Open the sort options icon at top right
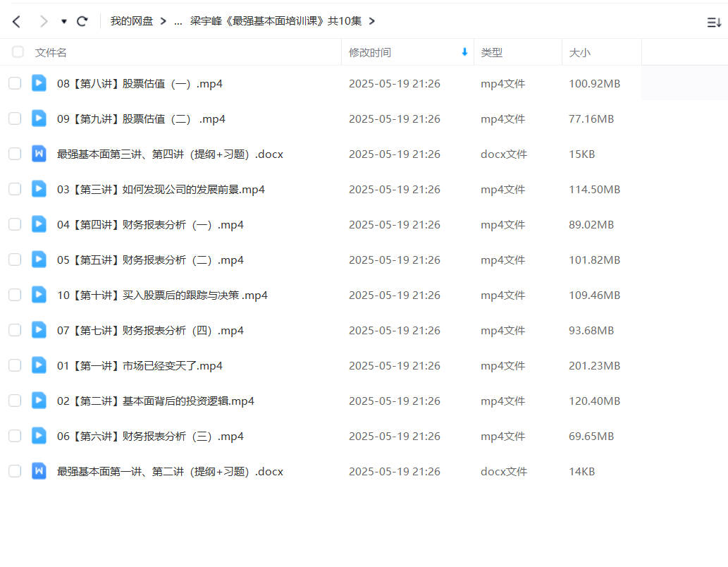The width and height of the screenshot is (728, 567). (714, 22)
